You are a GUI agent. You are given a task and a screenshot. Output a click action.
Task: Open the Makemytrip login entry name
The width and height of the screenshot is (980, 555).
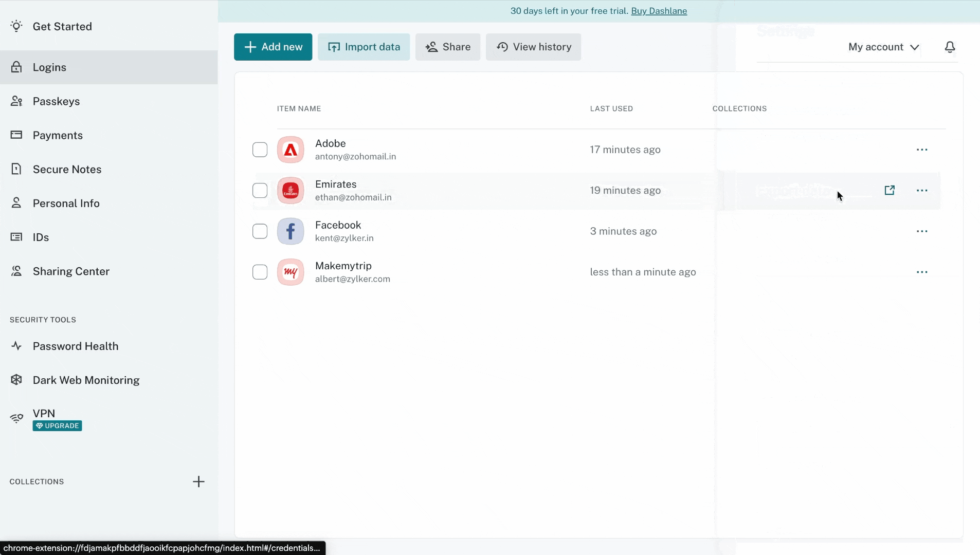point(343,266)
